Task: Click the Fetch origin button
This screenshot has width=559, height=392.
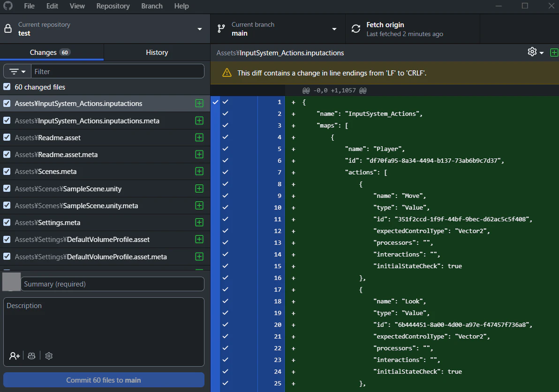Action: click(413, 29)
